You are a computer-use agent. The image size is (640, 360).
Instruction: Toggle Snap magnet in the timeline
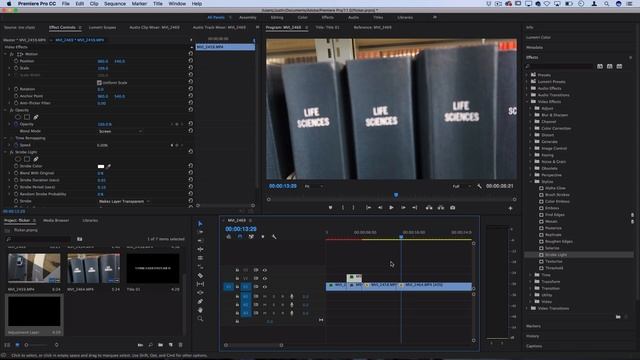240,237
